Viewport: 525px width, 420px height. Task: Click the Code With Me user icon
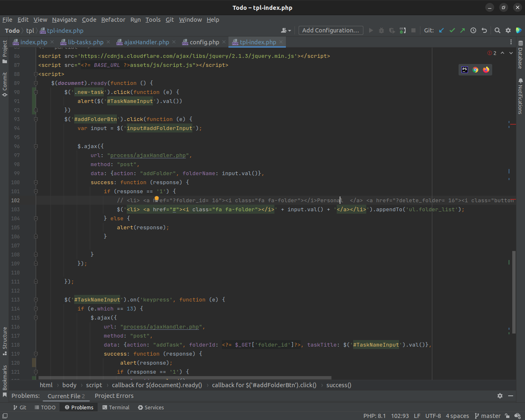[286, 30]
